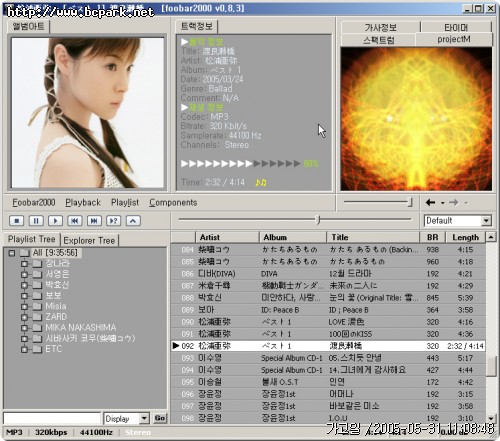Select the Misia folder in tree
This screenshot has height=441, width=500.
pyautogui.click(x=56, y=306)
